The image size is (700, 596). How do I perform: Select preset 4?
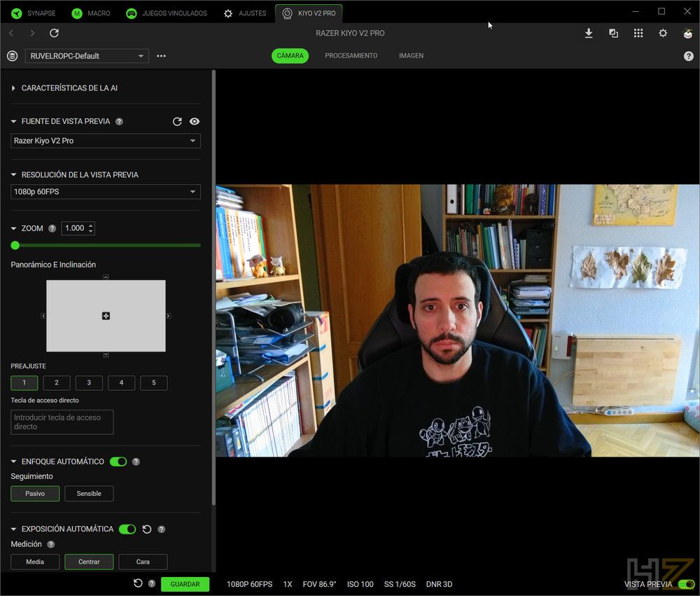(121, 383)
